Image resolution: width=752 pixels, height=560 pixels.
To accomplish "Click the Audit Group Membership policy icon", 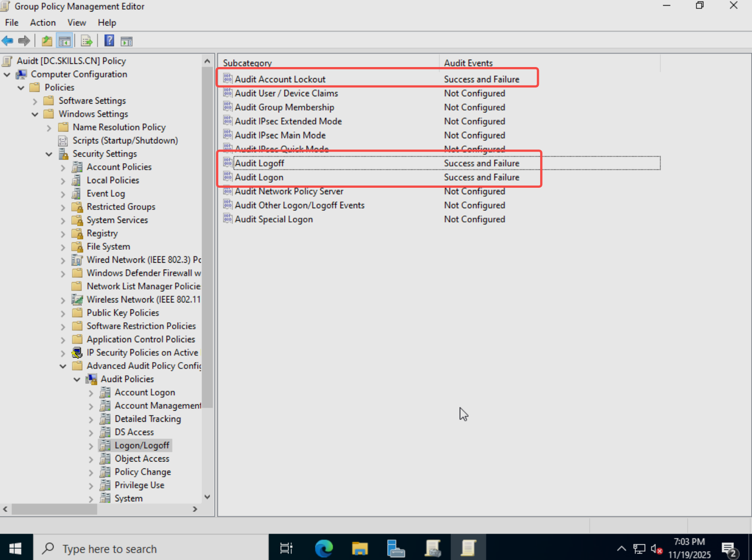I will point(228,107).
